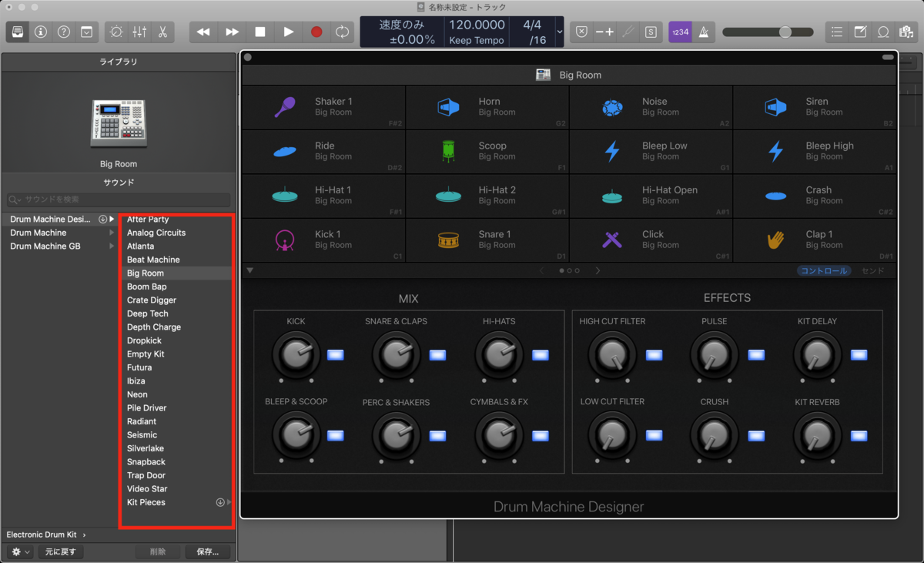Screen dimensions: 924x563
Task: Select the Kick 1 drum pad
Action: coord(324,240)
